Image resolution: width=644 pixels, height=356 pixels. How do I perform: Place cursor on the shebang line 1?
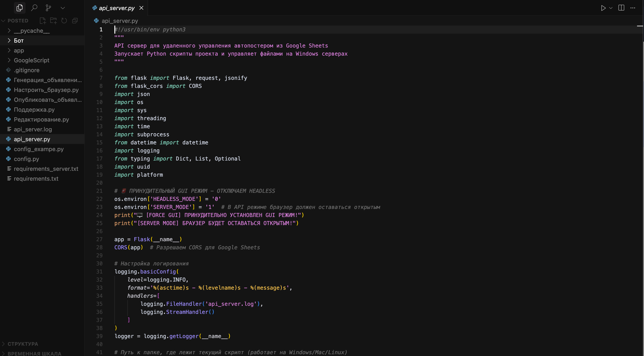tap(150, 30)
